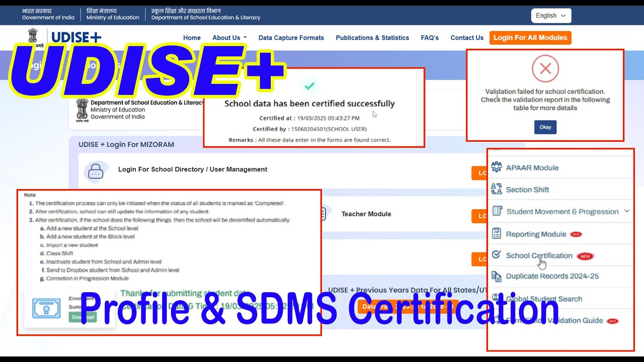Open Duplicate Records 2024-25
The height and width of the screenshot is (362, 644).
coord(552,276)
